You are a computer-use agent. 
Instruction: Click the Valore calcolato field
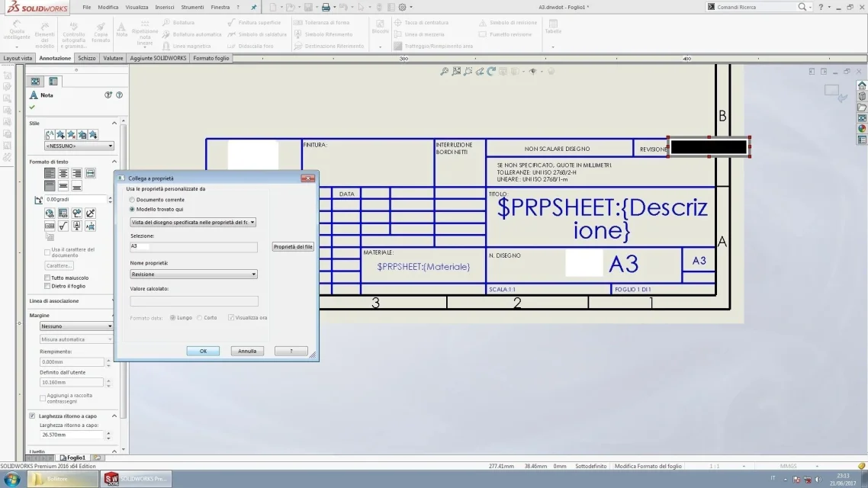(194, 301)
